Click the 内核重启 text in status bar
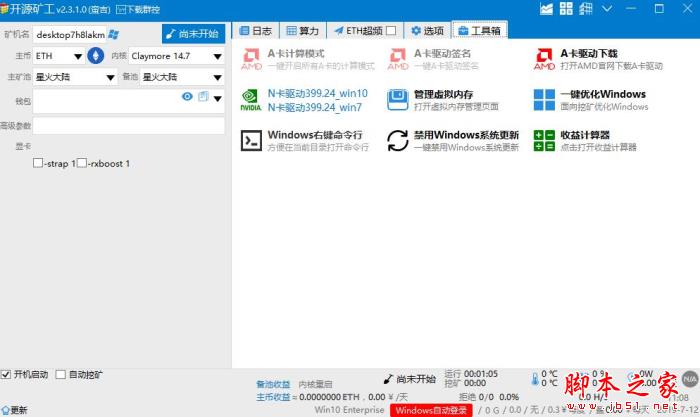The image size is (700, 417). (315, 384)
